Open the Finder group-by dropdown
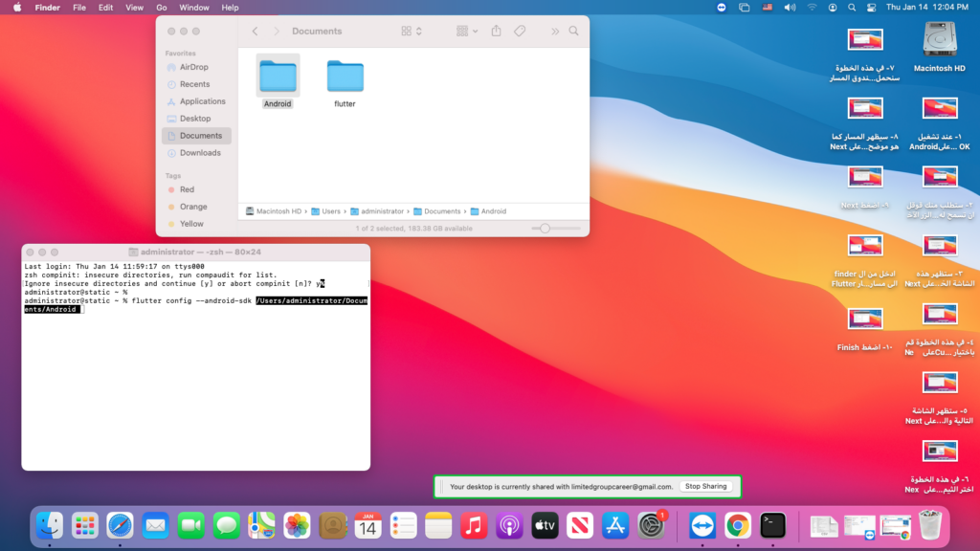 467,31
